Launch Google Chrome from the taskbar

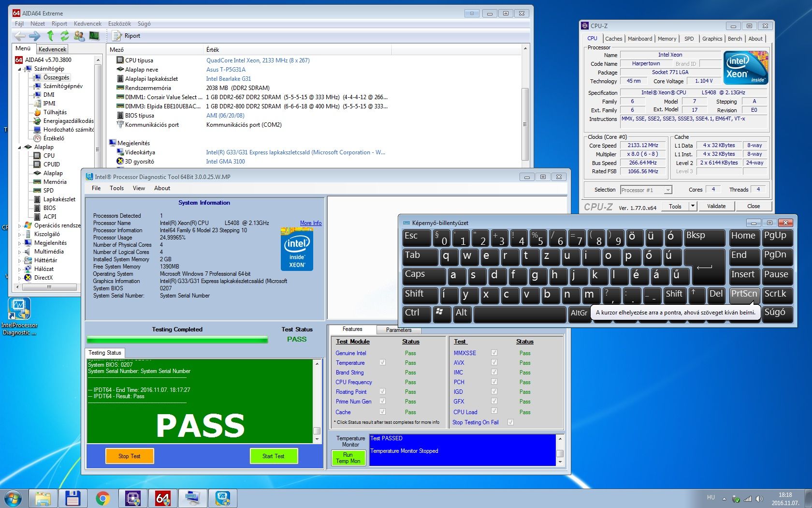(x=102, y=498)
